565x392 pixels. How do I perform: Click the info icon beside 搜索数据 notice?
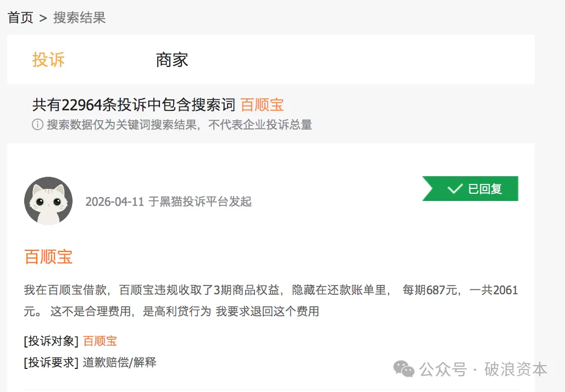pos(37,125)
